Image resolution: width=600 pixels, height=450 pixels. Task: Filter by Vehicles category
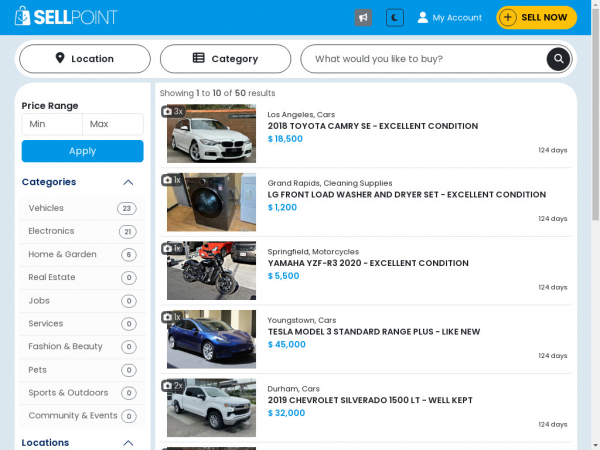83,208
